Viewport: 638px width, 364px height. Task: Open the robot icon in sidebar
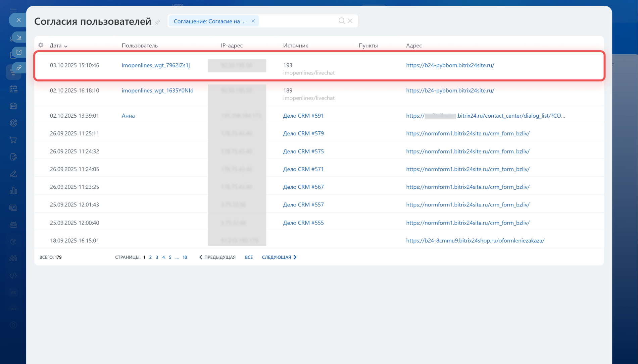point(13,225)
